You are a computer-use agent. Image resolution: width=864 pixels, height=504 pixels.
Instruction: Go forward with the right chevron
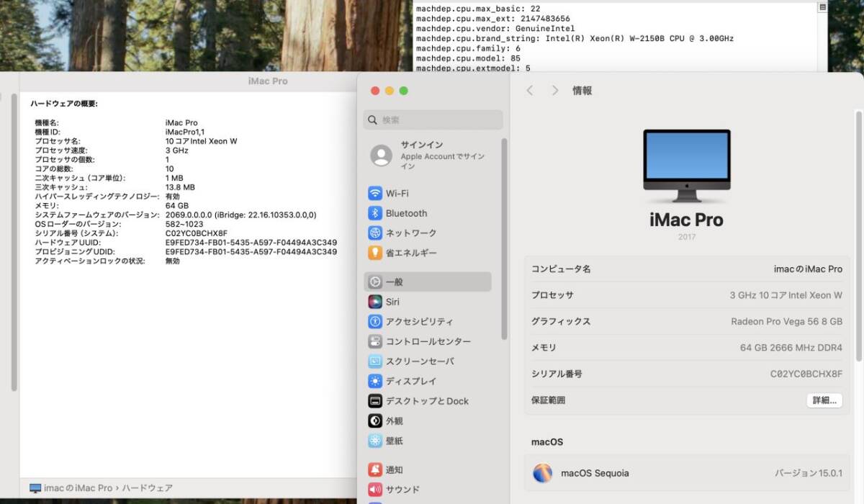555,91
